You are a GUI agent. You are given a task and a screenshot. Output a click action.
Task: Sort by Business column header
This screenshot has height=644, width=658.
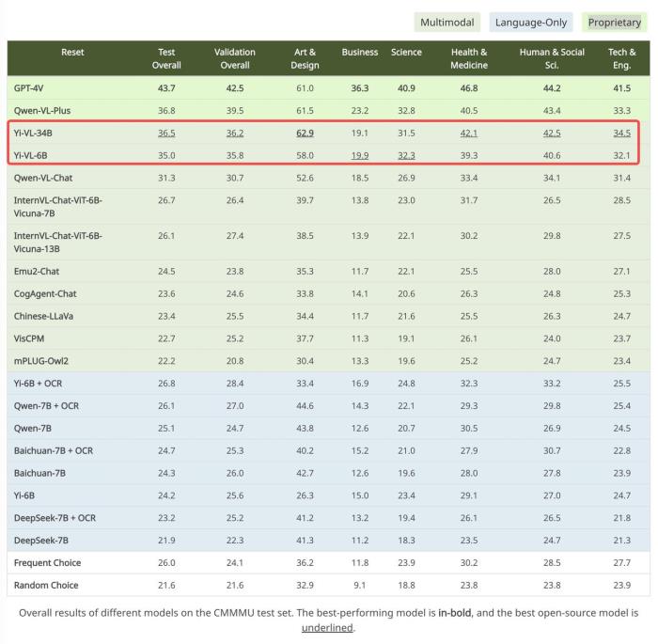360,52
